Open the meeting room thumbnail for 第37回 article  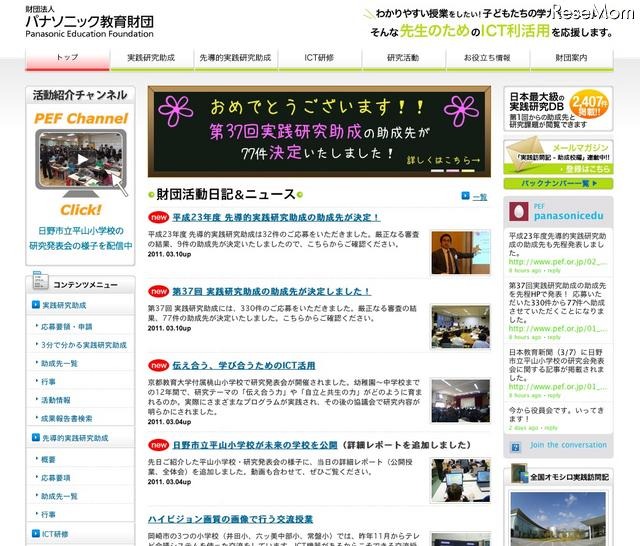click(460, 326)
